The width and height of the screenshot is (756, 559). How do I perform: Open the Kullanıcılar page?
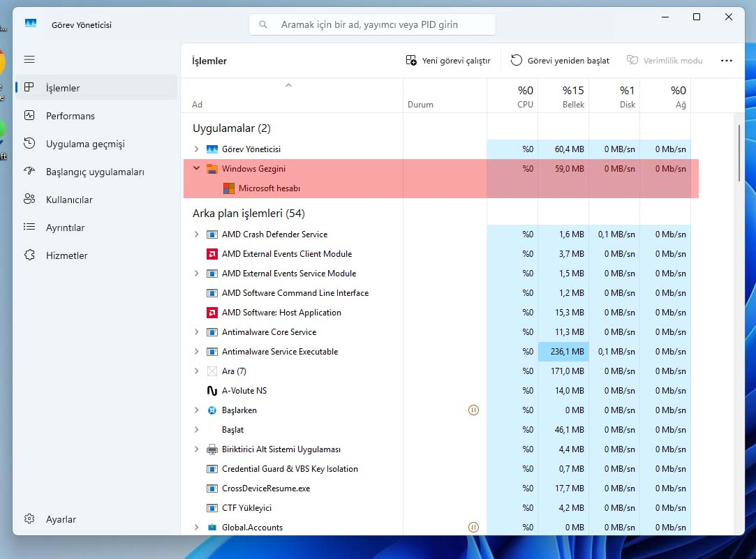(x=96, y=200)
